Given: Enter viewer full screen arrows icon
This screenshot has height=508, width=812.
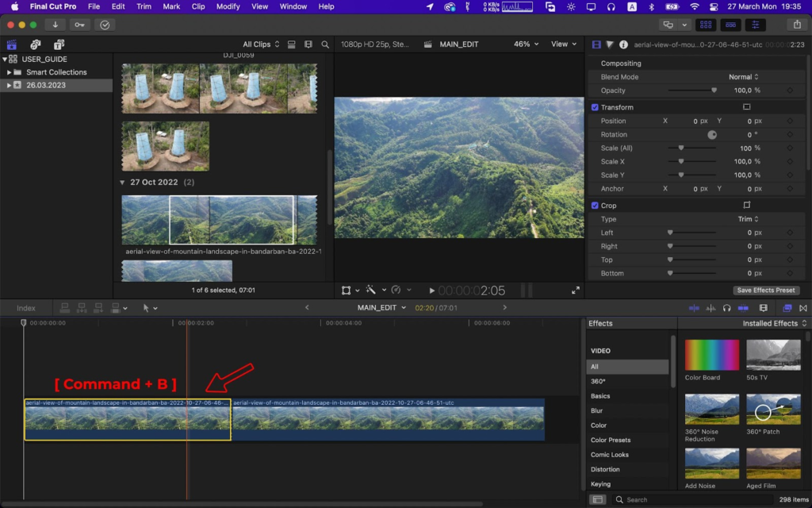Looking at the screenshot, I should (576, 291).
